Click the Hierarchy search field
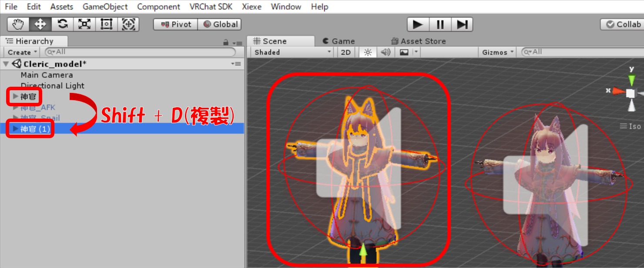Screen dimensions: 644x268 coord(141,52)
